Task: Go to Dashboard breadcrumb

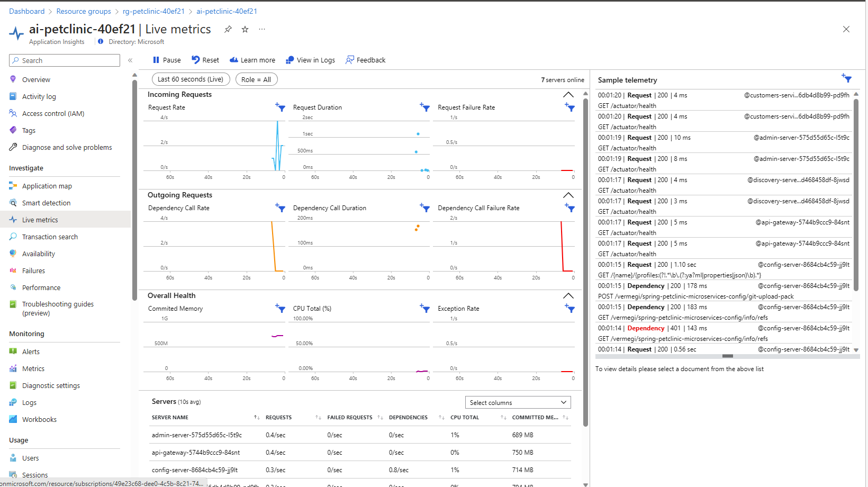Action: (x=27, y=11)
